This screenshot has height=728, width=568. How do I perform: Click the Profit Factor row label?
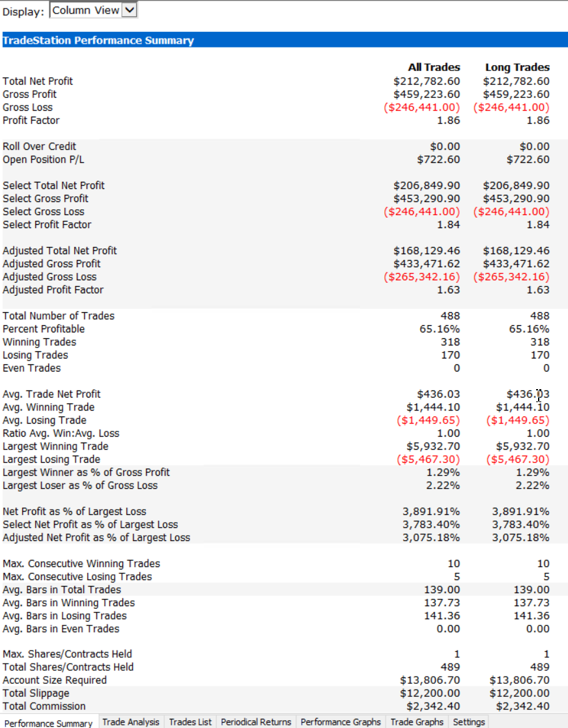click(31, 121)
